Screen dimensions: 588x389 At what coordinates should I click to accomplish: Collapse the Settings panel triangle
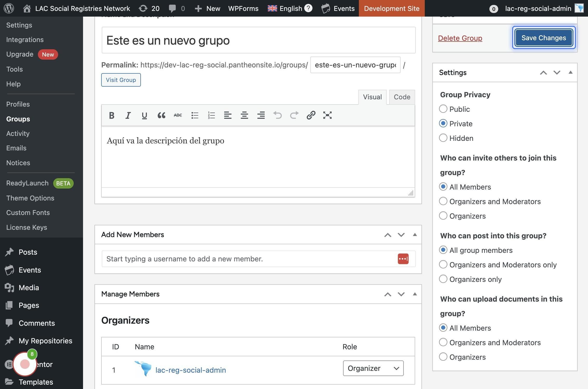coord(570,72)
